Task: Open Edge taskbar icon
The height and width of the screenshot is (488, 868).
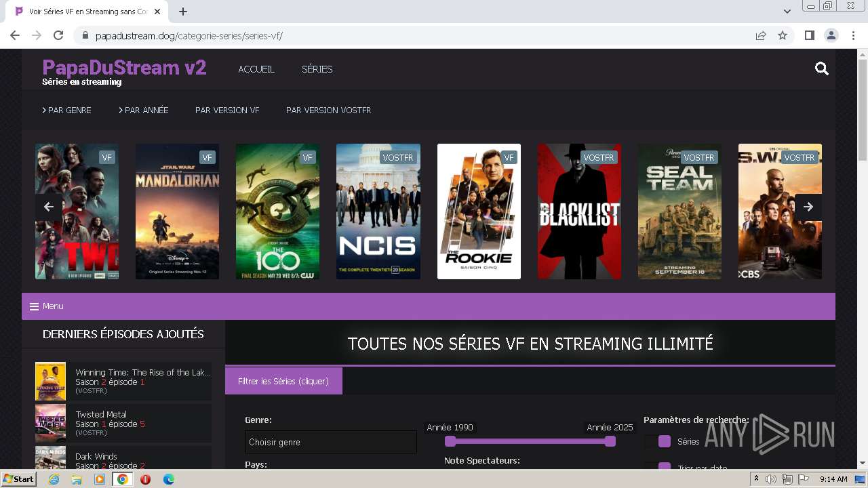Action: 168,479
